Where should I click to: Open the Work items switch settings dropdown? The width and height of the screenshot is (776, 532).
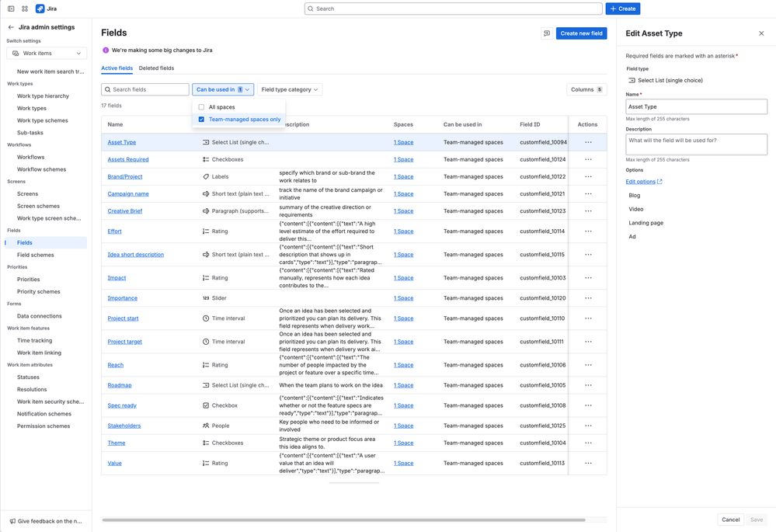(47, 53)
